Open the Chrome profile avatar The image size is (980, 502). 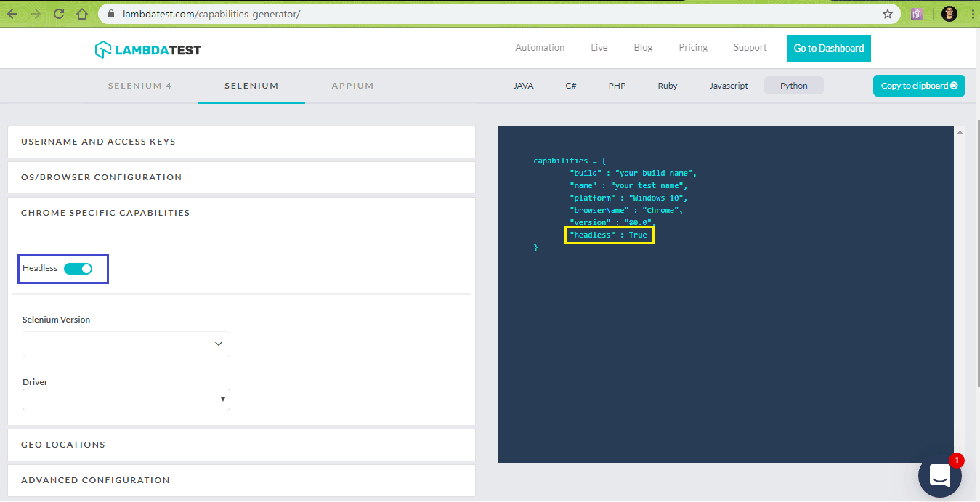point(949,14)
